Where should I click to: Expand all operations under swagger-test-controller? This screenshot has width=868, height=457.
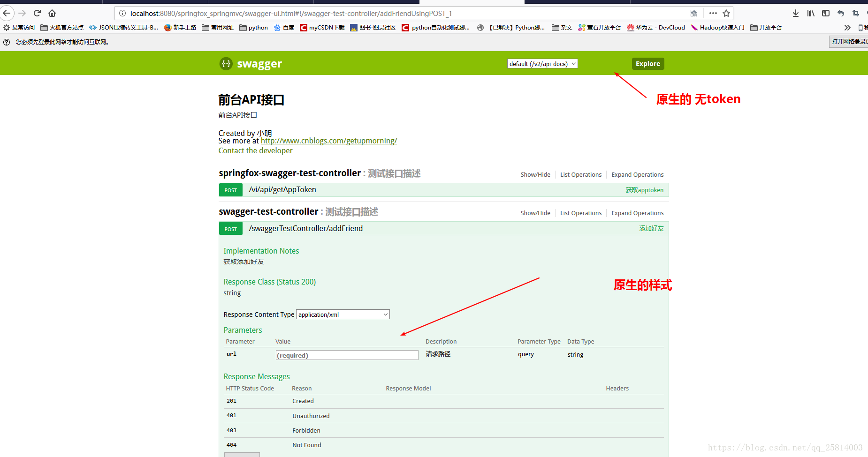tap(637, 213)
